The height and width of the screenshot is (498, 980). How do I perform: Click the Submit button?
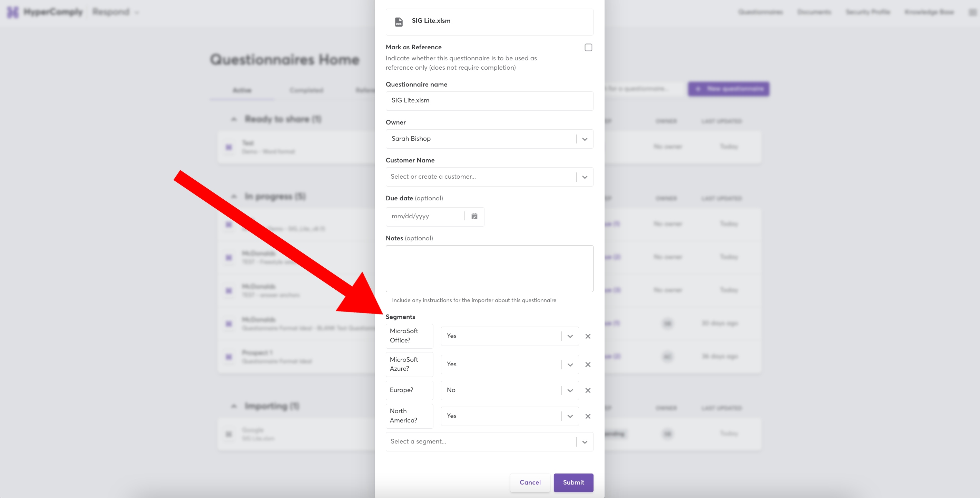(573, 482)
